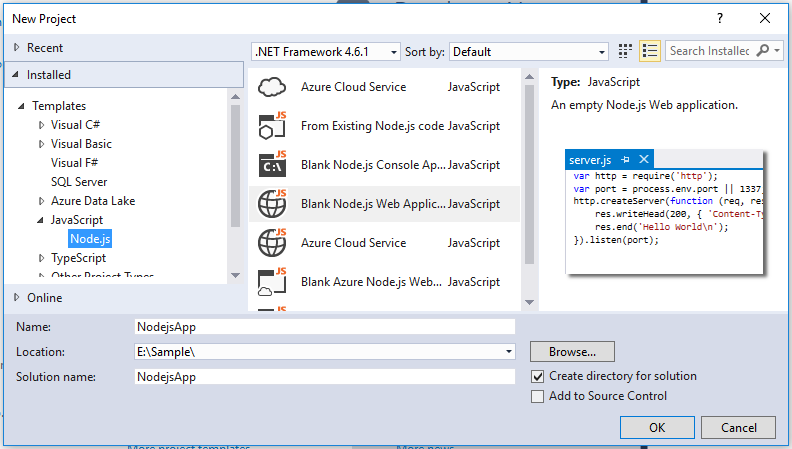Select Blank Node.js Console Application template text

(x=373, y=165)
